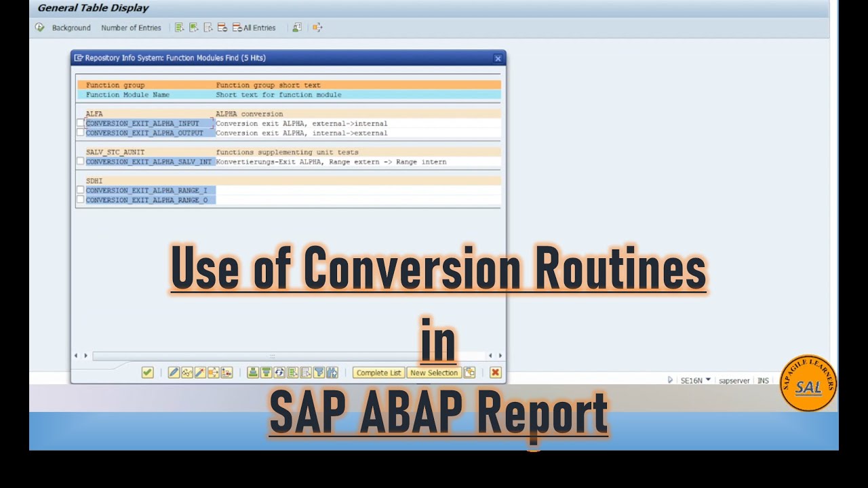Tick checkbox for CONVERSION_EXIT_ALPHA_RANGE_I
Image resolution: width=868 pixels, height=488 pixels.
tap(80, 190)
